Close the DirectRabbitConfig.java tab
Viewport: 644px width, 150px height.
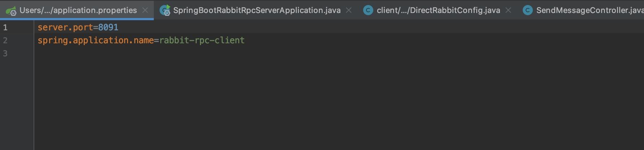click(x=508, y=10)
